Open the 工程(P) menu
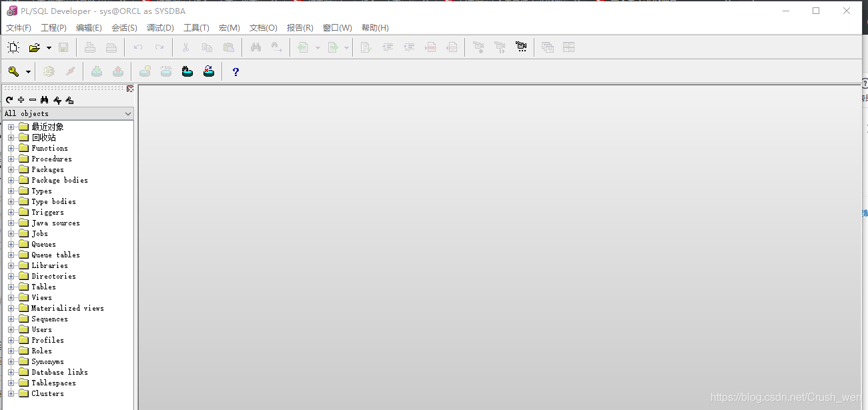The height and width of the screenshot is (410, 868). click(53, 28)
